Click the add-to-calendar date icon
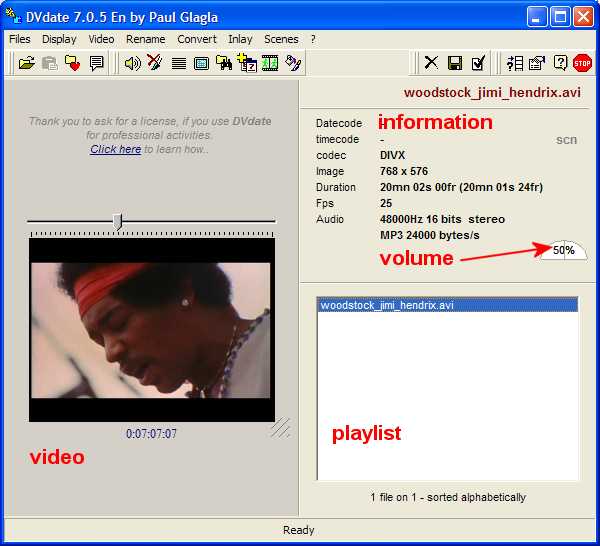600x546 pixels. [x=247, y=63]
